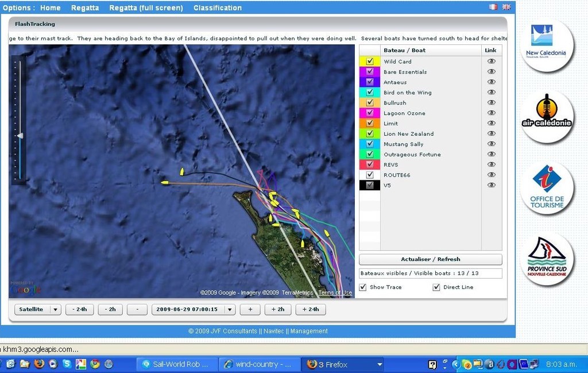
Task: Advance 24 hours with +24h
Action: tap(311, 309)
